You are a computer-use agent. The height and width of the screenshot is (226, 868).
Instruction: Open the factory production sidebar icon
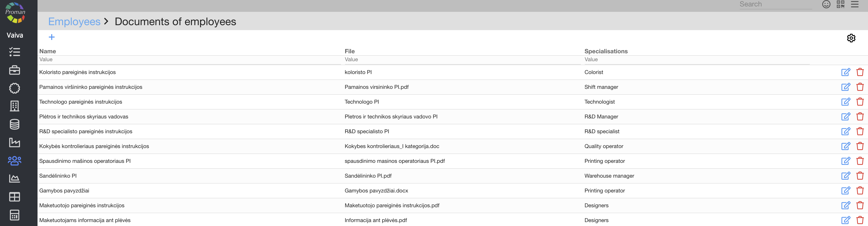coord(15,142)
